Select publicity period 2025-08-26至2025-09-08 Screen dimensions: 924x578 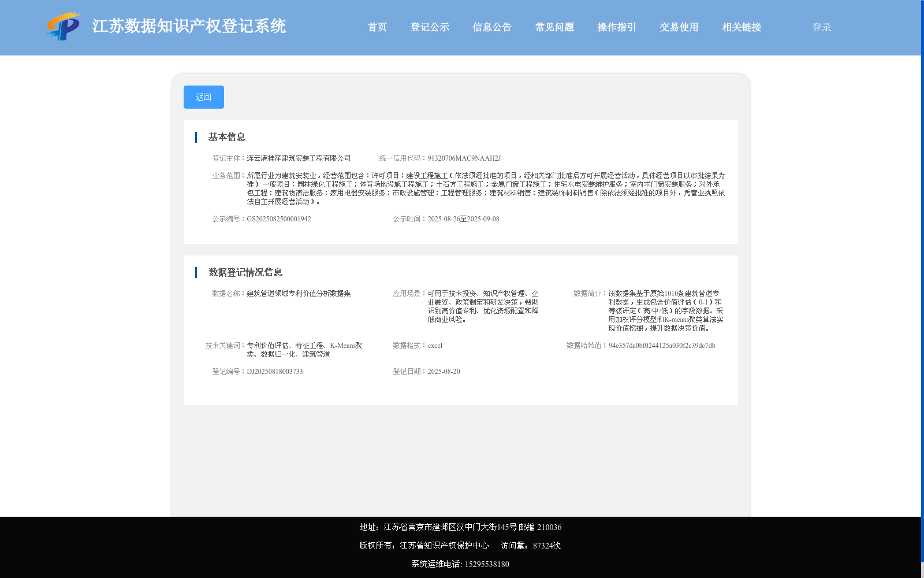click(463, 219)
